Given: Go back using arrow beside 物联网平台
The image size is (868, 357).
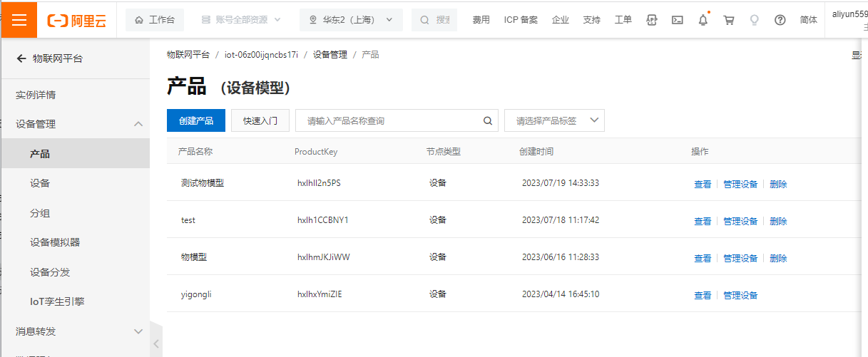Looking at the screenshot, I should 21,58.
